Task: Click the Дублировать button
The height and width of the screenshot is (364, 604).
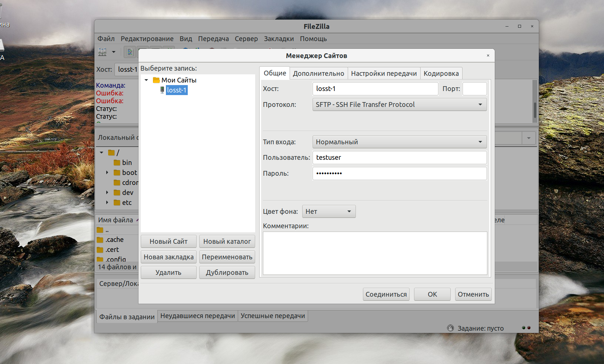Action: [227, 273]
